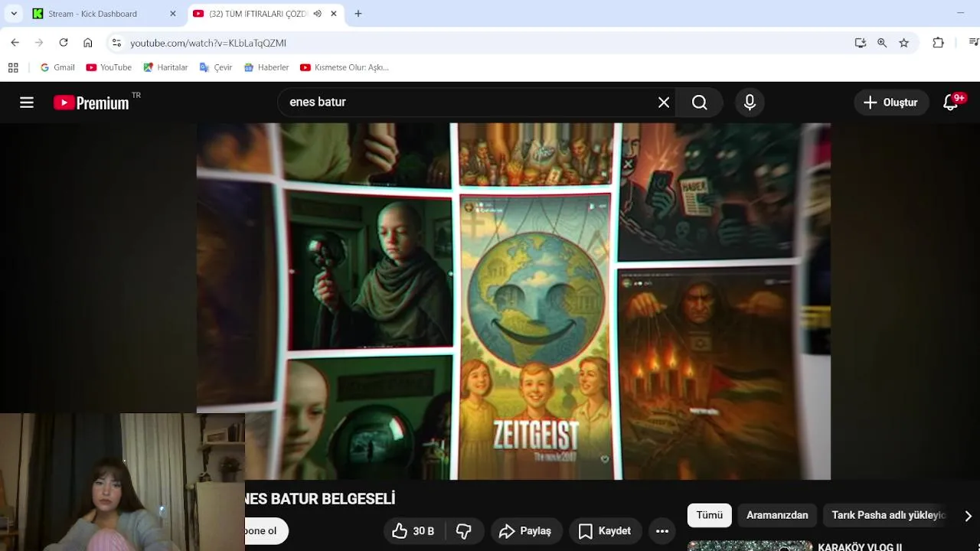Open the YouTube hamburger guide menu
The image size is (980, 551).
coord(27,103)
